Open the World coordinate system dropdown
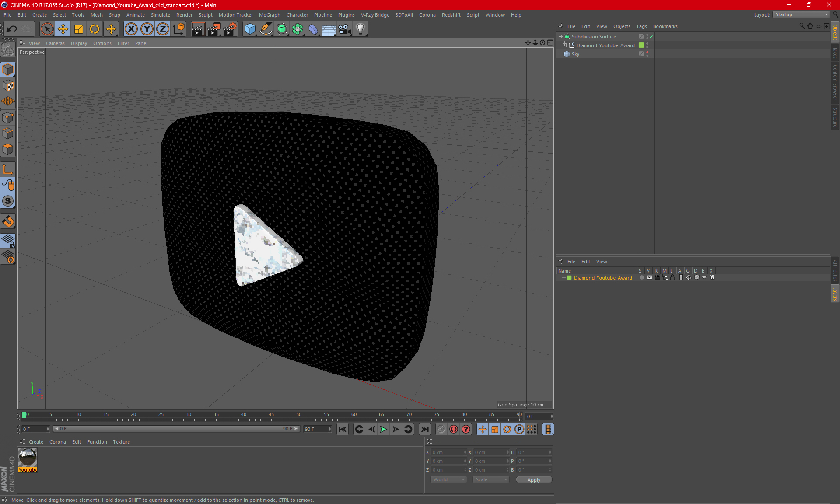840x504 pixels. (x=448, y=479)
